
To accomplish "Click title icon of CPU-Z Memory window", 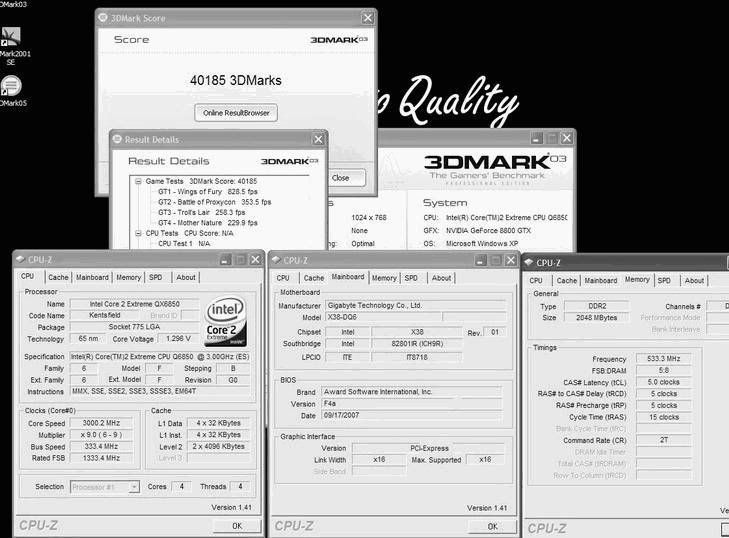I will (x=529, y=262).
